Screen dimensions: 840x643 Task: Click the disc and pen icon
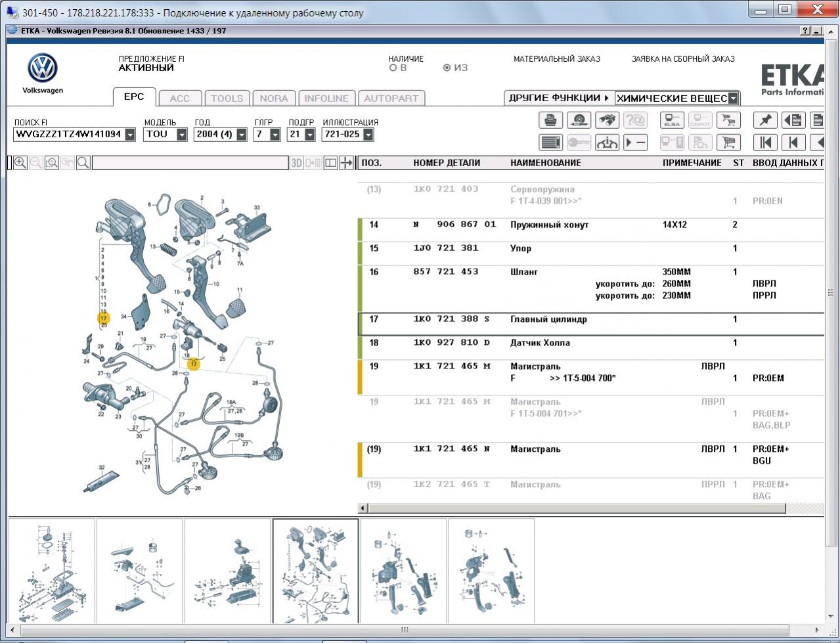coord(579,120)
